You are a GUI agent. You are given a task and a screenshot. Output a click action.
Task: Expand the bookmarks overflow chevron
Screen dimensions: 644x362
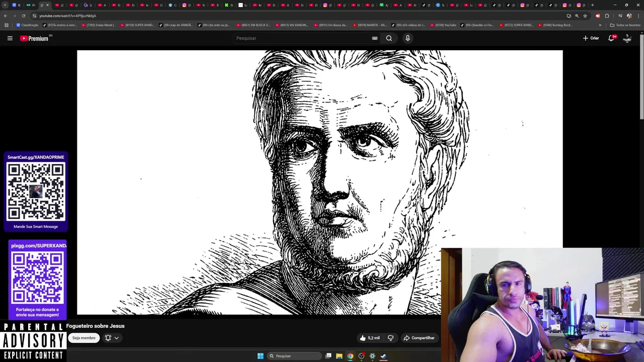600,25
